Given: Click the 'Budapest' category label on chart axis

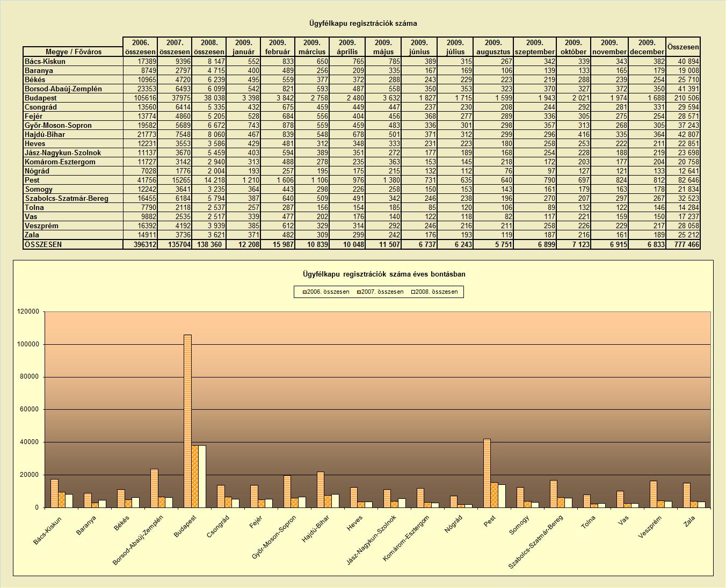Looking at the screenshot, I should coord(185,527).
